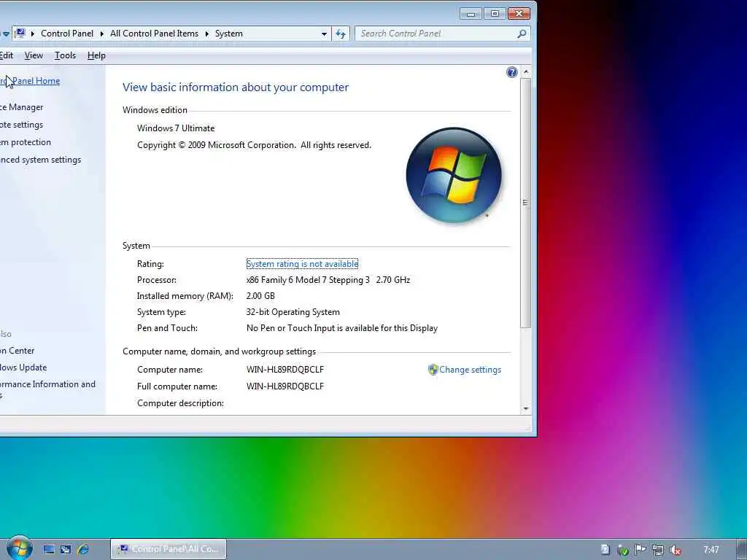The height and width of the screenshot is (560, 747).
Task: Click the '2.00 GB' installed memory value
Action: click(x=260, y=296)
